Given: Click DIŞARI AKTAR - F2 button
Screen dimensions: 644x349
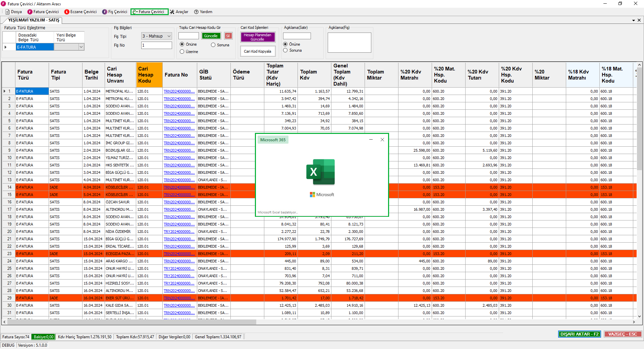Looking at the screenshot, I should [x=579, y=334].
